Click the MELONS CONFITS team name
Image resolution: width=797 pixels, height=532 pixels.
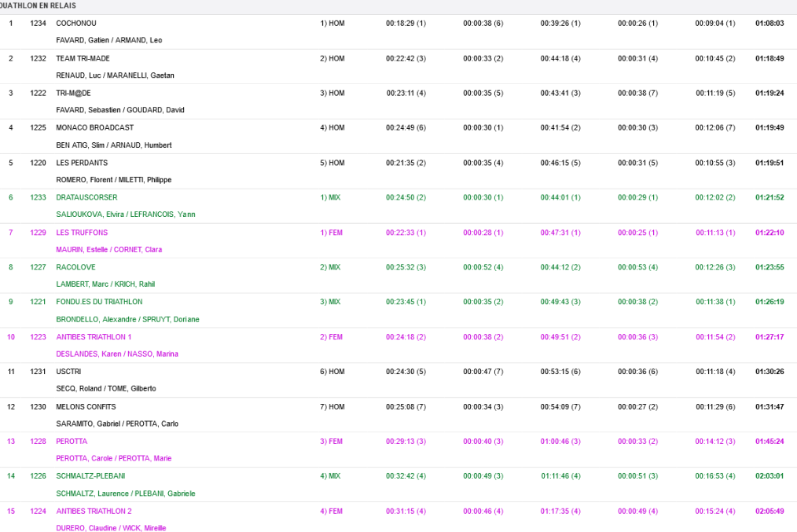click(x=86, y=407)
